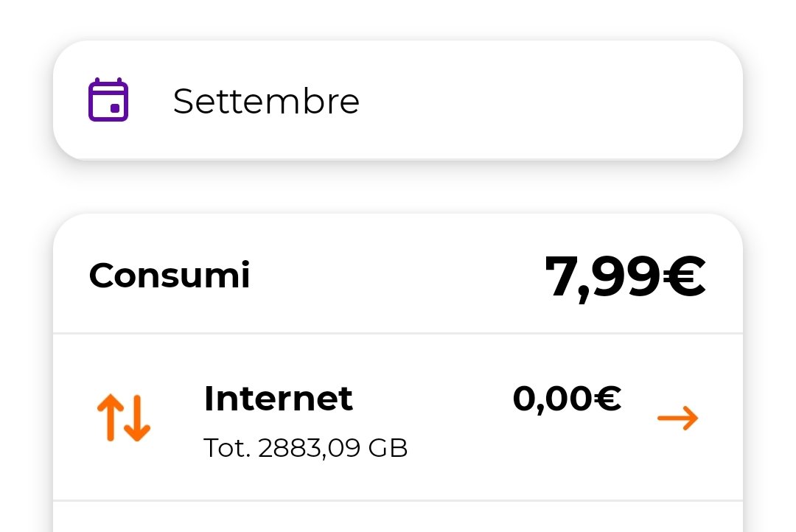Click the euro sign in the 0,00€ amount
Image resolution: width=796 pixels, height=532 pixels.
coord(607,399)
